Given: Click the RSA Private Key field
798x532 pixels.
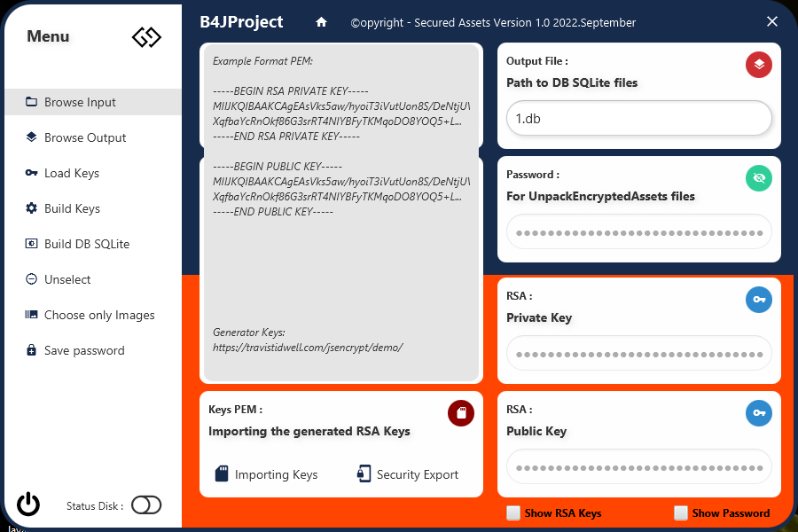Looking at the screenshot, I should [638, 353].
